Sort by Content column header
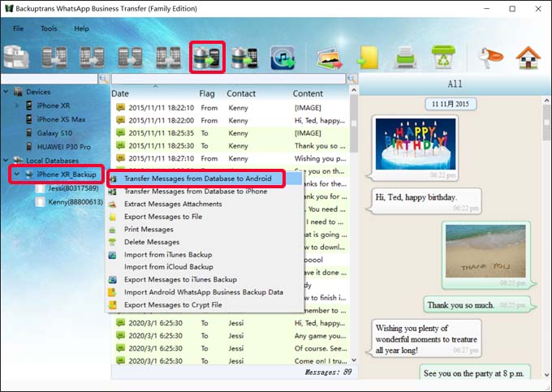 [308, 93]
